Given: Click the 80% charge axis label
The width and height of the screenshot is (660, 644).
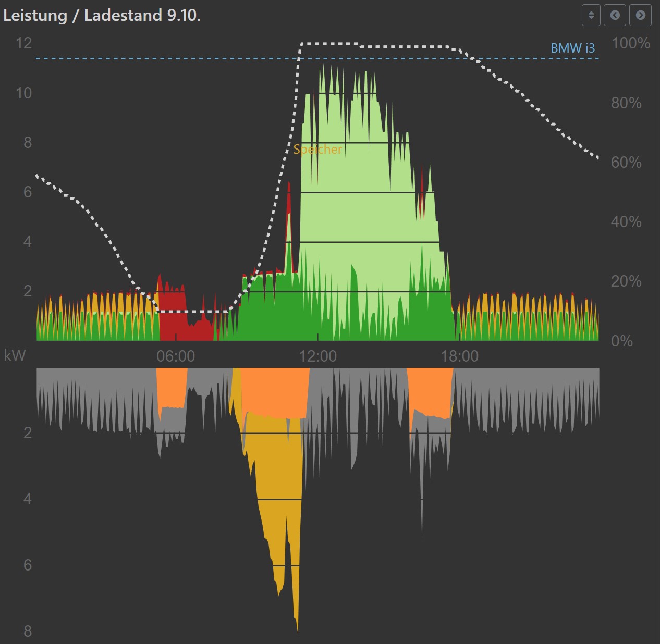Looking at the screenshot, I should coord(626,103).
